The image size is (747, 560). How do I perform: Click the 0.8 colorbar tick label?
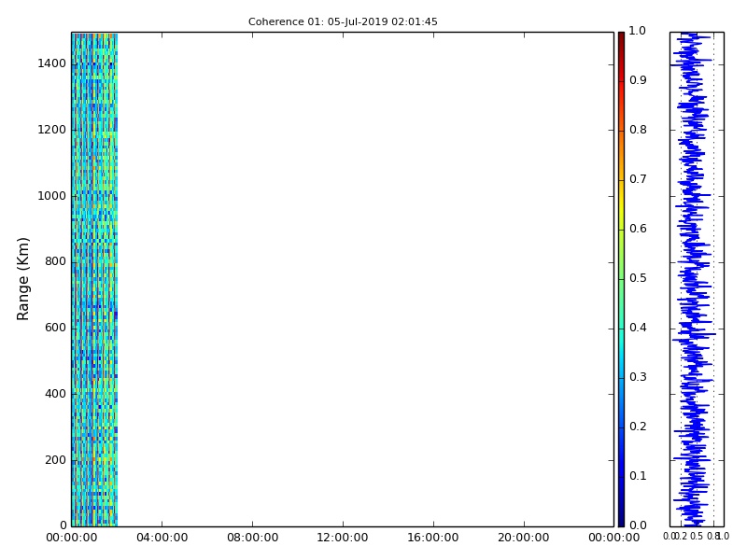(638, 130)
